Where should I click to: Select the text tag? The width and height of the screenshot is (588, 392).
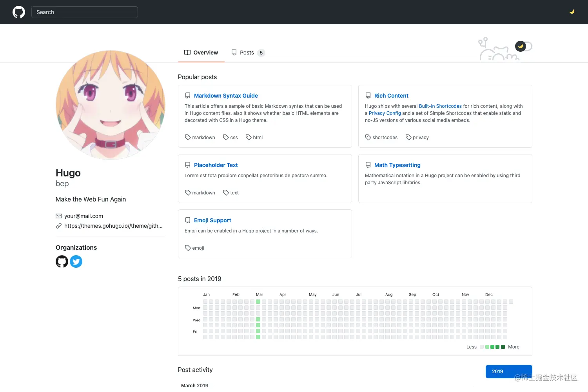[231, 193]
